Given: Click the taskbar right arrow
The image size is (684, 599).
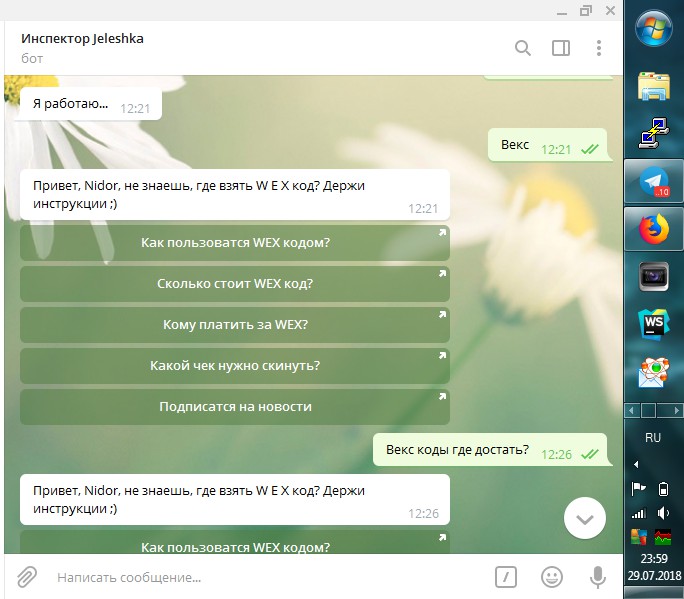Looking at the screenshot, I should pyautogui.click(x=677, y=410).
